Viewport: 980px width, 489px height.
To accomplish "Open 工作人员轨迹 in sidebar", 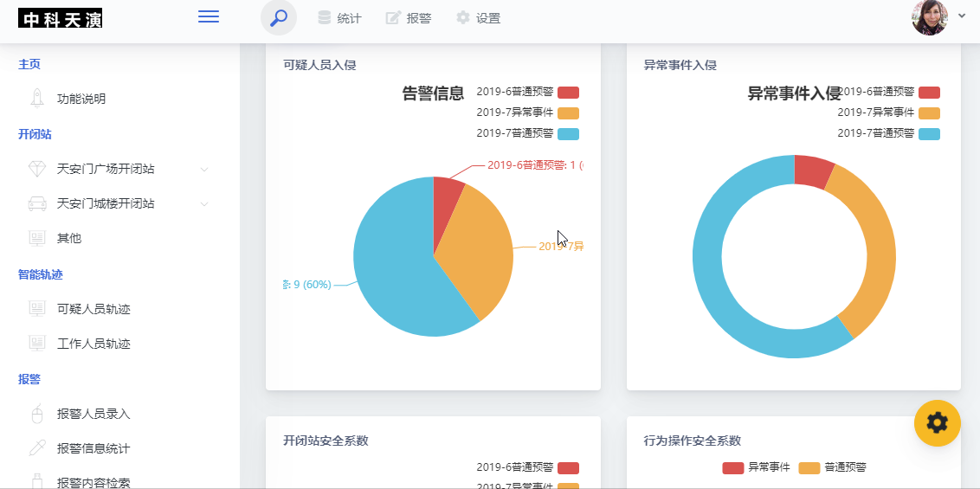I will (x=93, y=344).
